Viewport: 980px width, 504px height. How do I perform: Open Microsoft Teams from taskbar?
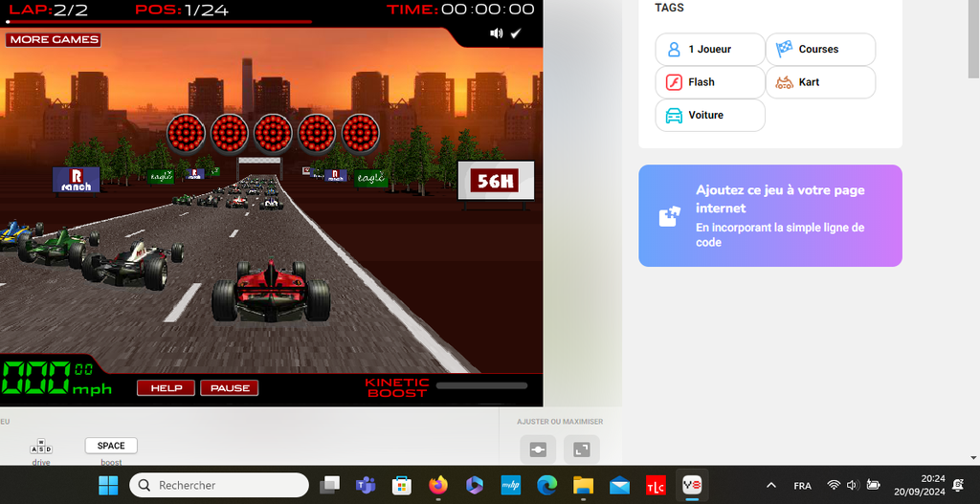pyautogui.click(x=365, y=485)
